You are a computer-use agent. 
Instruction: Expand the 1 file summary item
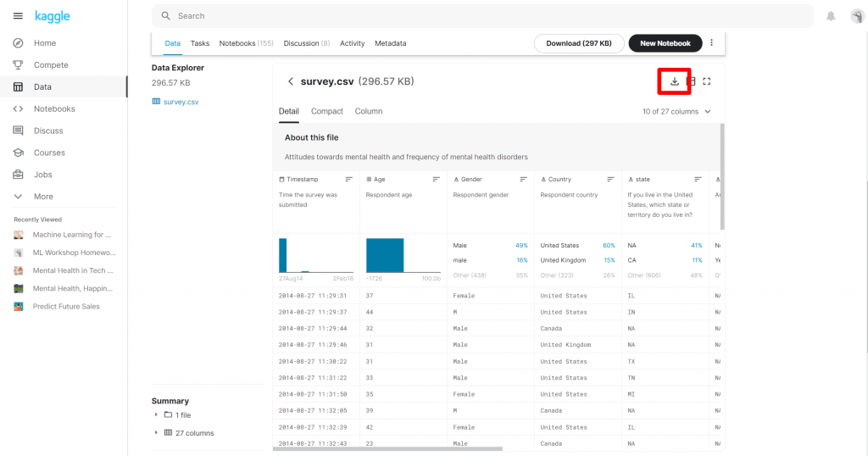point(157,414)
